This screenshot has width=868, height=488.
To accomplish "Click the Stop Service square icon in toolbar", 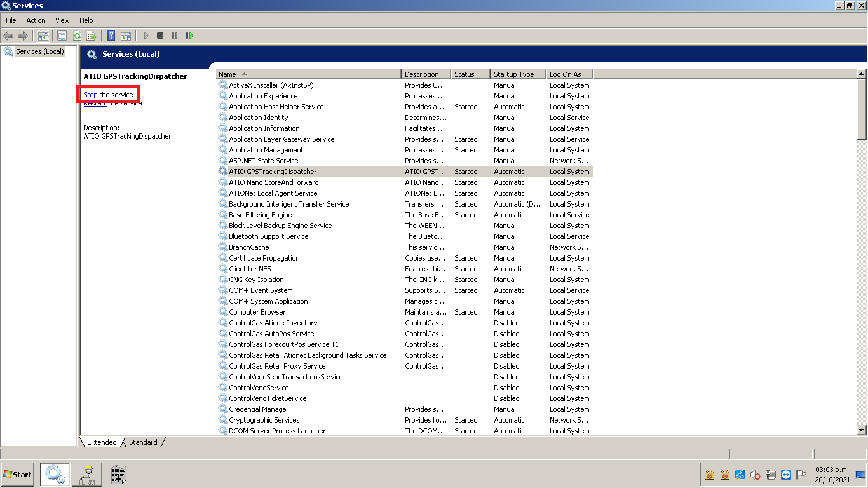I will [x=160, y=36].
